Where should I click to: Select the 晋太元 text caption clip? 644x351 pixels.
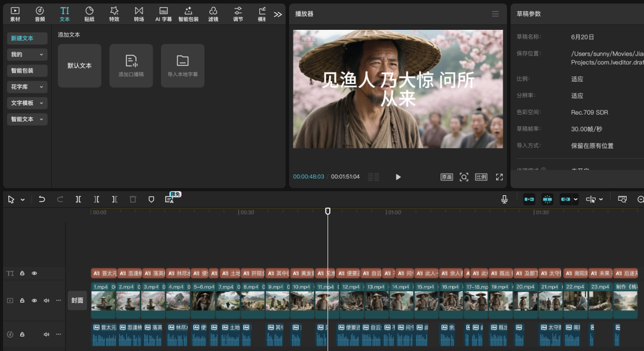pos(104,273)
